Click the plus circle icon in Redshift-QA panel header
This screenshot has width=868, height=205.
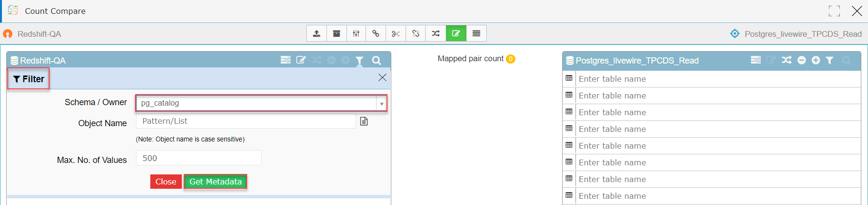pos(345,60)
